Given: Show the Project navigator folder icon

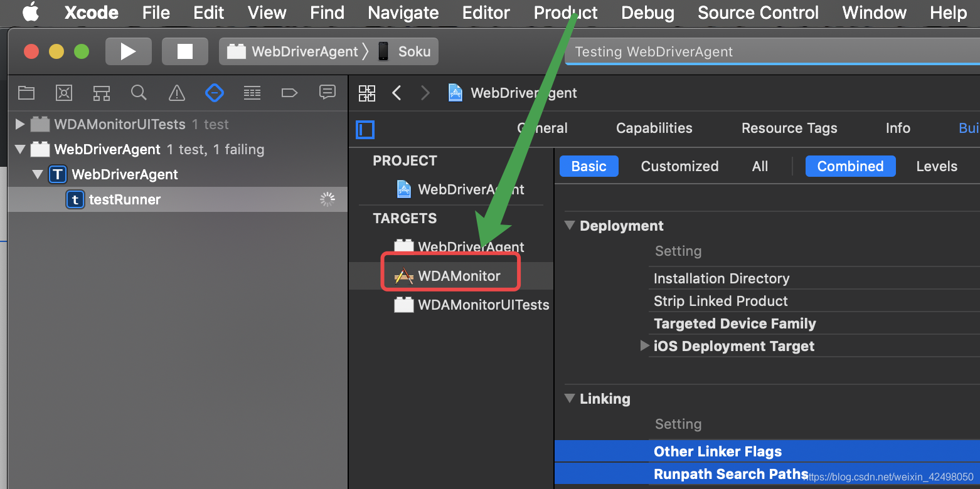Looking at the screenshot, I should pos(26,93).
